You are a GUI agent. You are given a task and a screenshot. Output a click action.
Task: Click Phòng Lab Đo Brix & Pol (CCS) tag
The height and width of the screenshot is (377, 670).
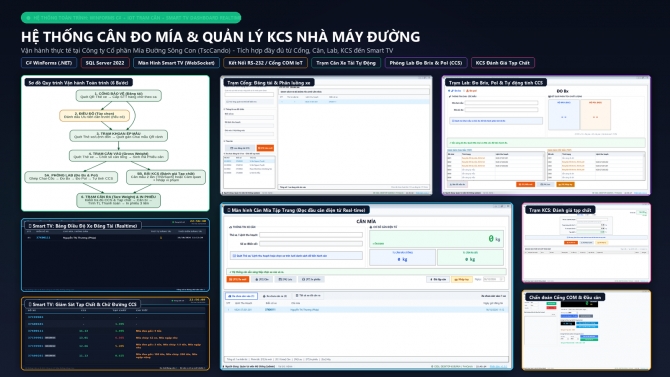pos(426,63)
